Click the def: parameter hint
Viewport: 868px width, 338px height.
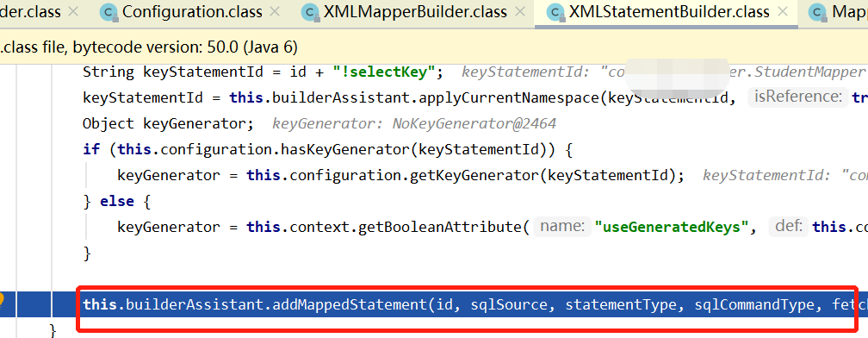(788, 227)
